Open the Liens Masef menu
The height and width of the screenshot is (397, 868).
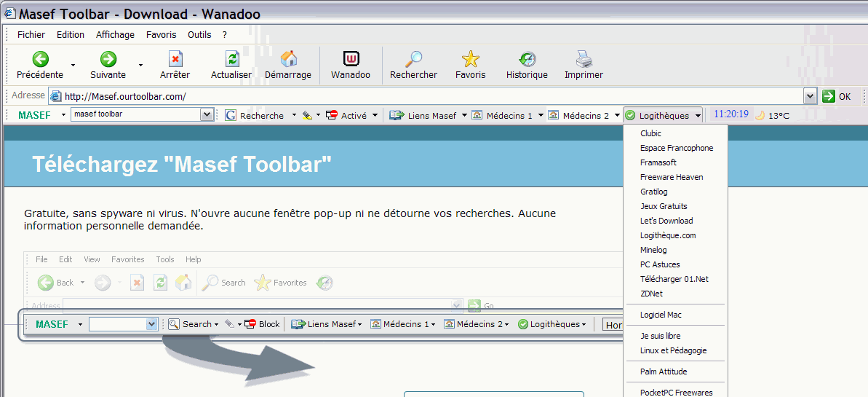(x=429, y=115)
